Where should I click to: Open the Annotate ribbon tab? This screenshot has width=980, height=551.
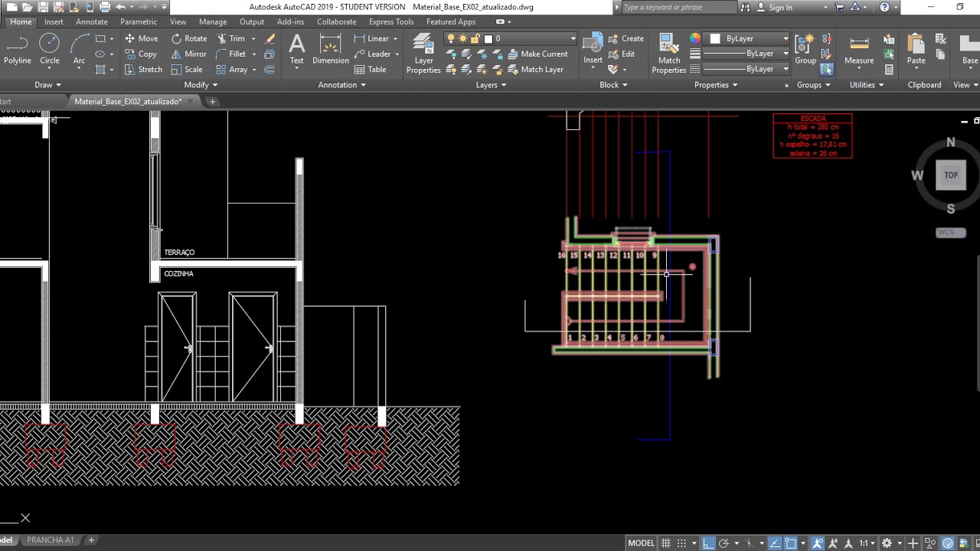(92, 22)
